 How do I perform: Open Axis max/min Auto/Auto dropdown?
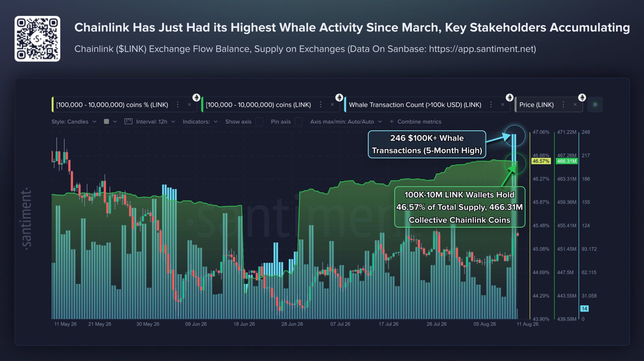(x=346, y=122)
